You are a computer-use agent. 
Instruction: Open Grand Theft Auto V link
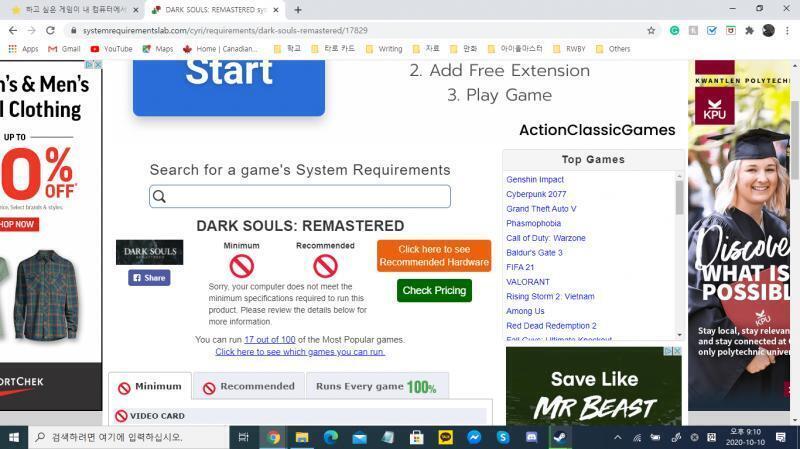[541, 209]
